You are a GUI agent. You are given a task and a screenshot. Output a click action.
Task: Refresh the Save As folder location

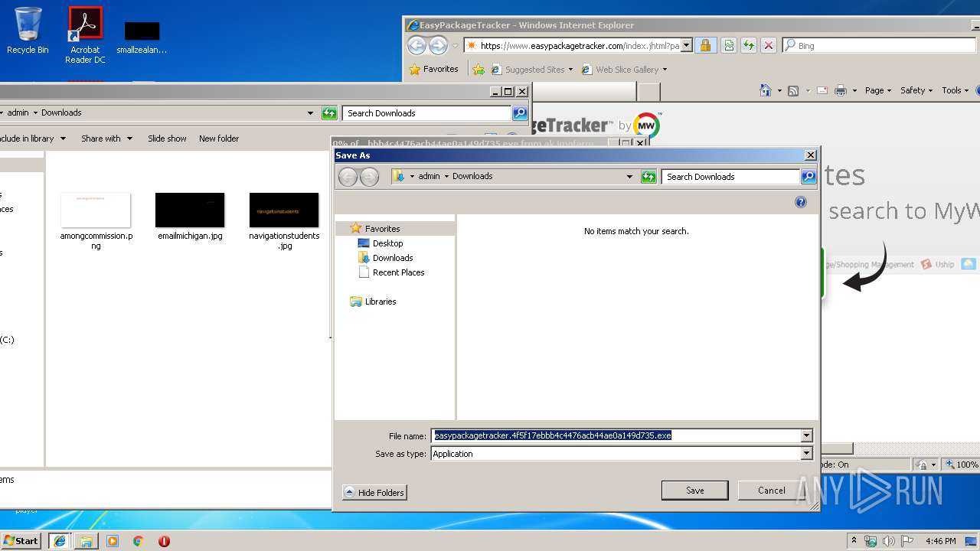tap(648, 177)
